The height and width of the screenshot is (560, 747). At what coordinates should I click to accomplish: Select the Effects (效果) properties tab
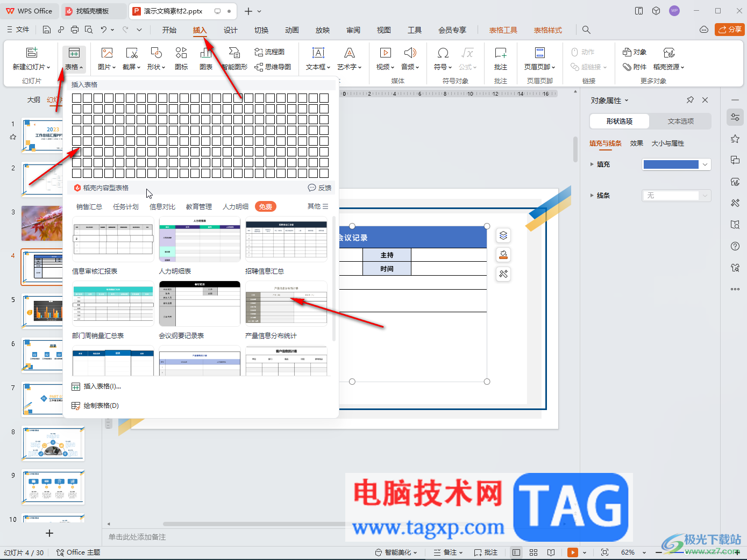[637, 143]
